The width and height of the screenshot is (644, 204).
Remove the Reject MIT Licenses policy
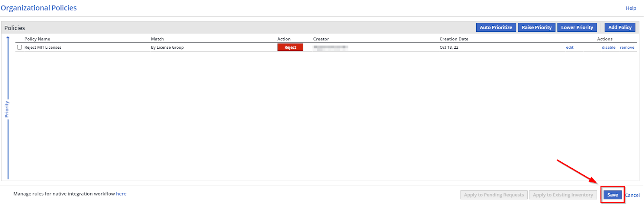click(627, 48)
